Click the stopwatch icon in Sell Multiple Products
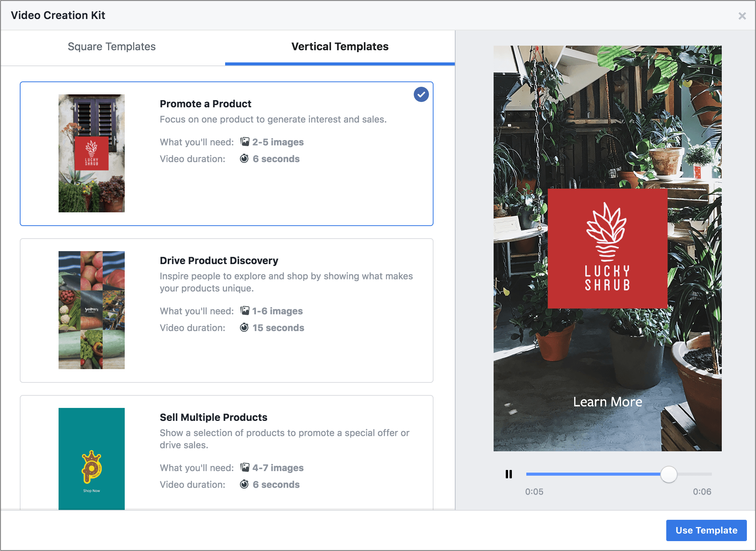The width and height of the screenshot is (756, 551). click(x=244, y=484)
